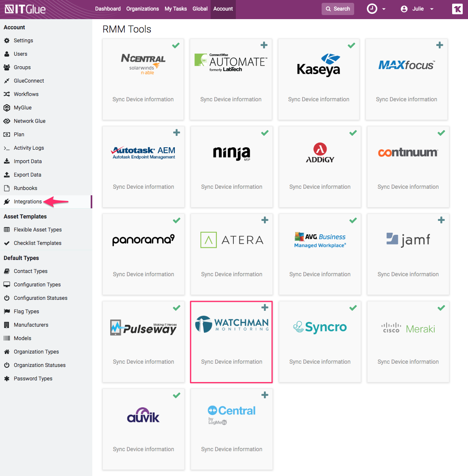Open Settings in the sidebar
The height and width of the screenshot is (476, 468).
pyautogui.click(x=23, y=40)
